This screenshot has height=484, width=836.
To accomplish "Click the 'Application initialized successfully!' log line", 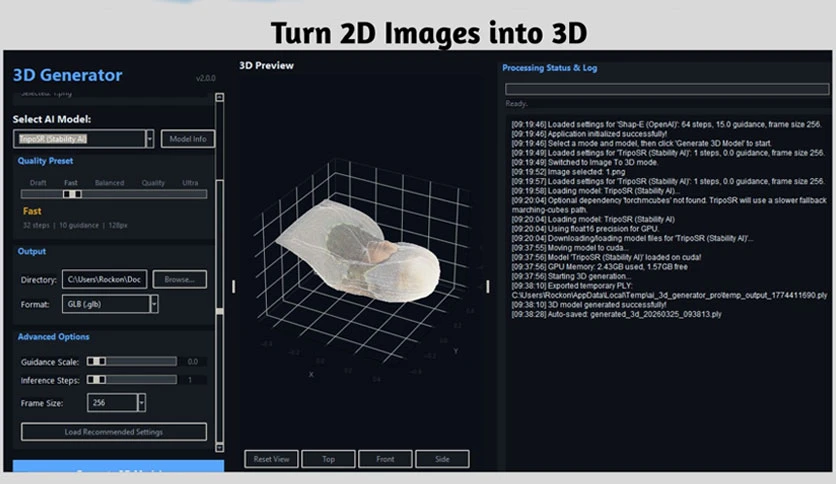I will click(589, 134).
